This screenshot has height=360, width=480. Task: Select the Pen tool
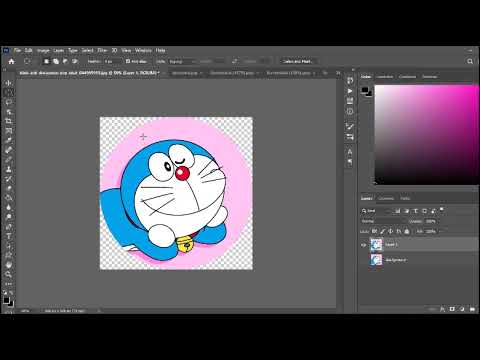(9, 227)
